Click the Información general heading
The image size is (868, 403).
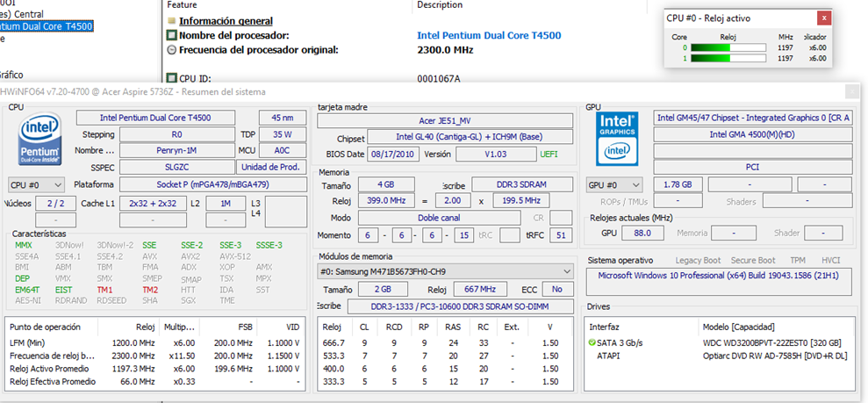click(x=226, y=22)
